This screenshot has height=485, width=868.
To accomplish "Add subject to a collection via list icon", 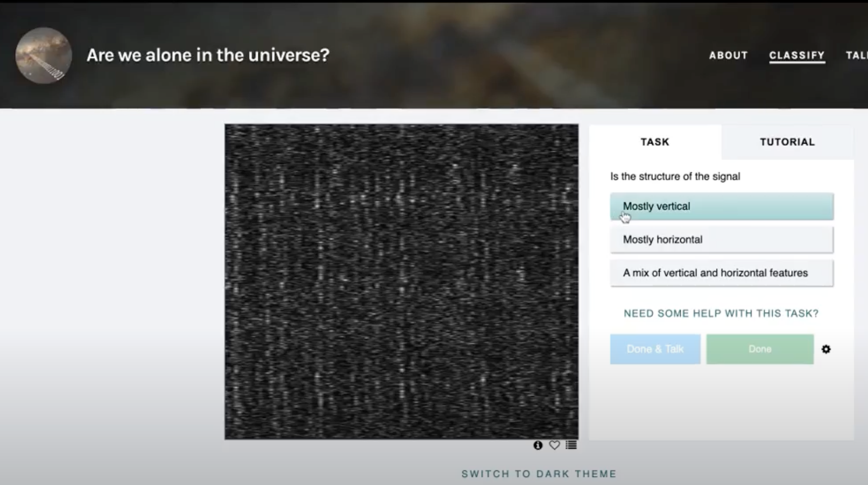I will (570, 445).
